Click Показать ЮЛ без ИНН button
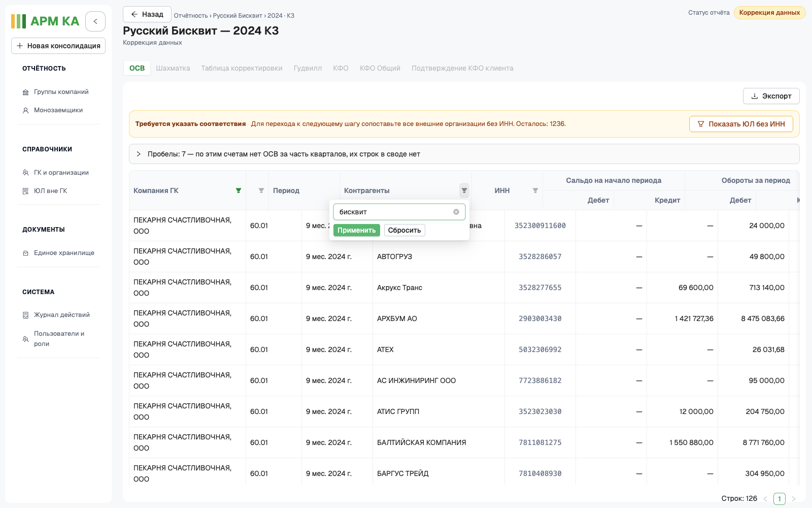This screenshot has width=812, height=508. coord(741,124)
